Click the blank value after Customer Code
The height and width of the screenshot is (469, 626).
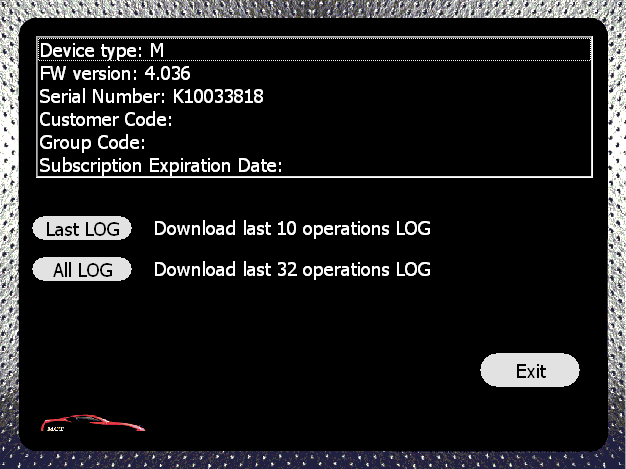point(382,119)
